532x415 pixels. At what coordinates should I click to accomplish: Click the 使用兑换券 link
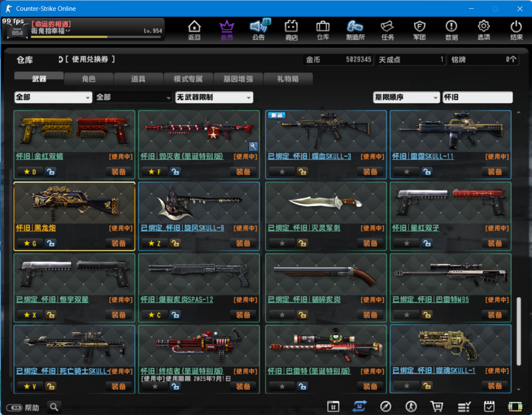[x=87, y=60]
